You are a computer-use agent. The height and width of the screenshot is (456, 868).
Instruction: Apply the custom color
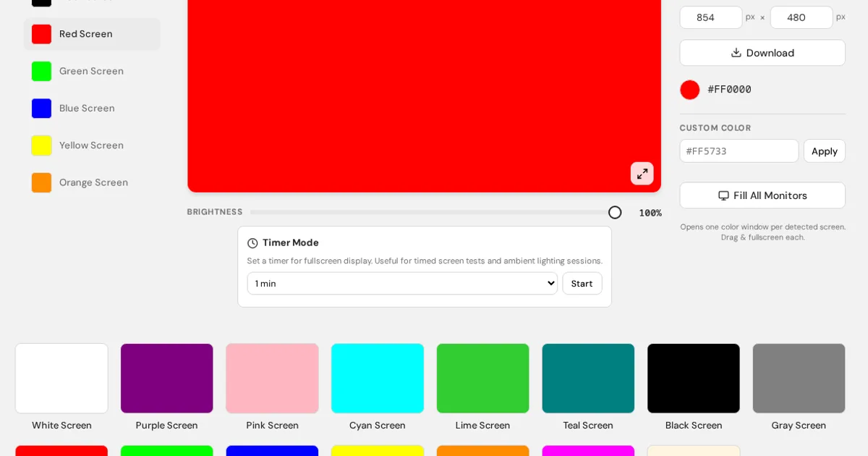pyautogui.click(x=825, y=151)
